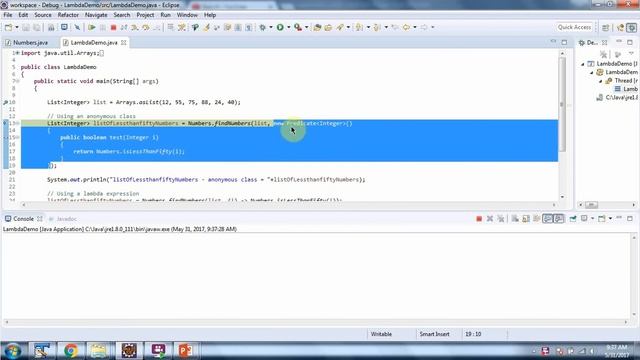The height and width of the screenshot is (360, 640).
Task: Click the Back navigation arrow icon
Action: click(x=406, y=27)
